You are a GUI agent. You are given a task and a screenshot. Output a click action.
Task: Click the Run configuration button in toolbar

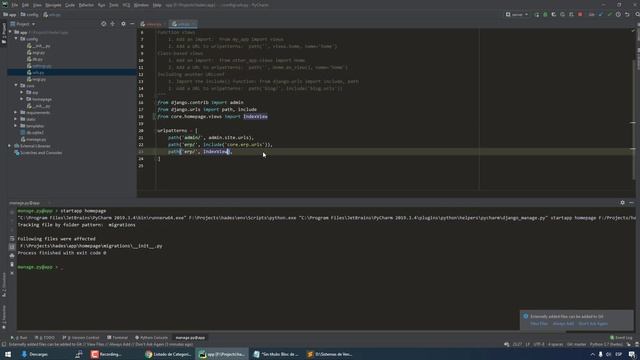536,14
